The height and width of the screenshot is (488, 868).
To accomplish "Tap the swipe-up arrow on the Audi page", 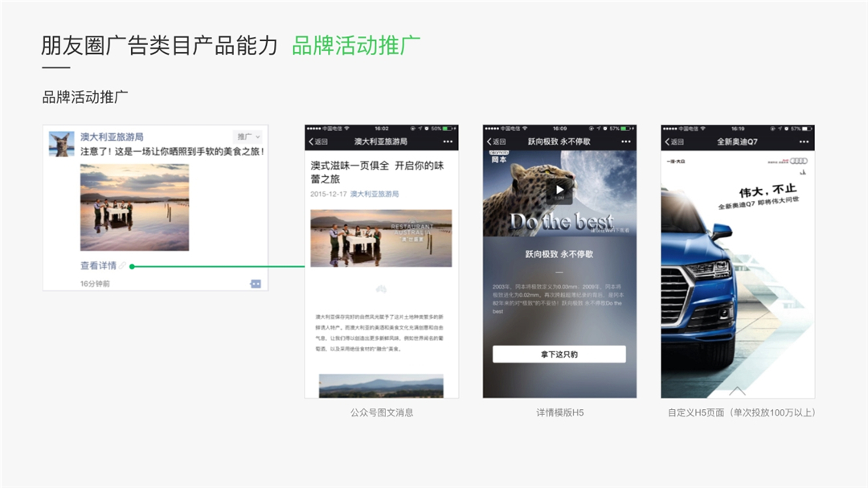I will pos(737,391).
